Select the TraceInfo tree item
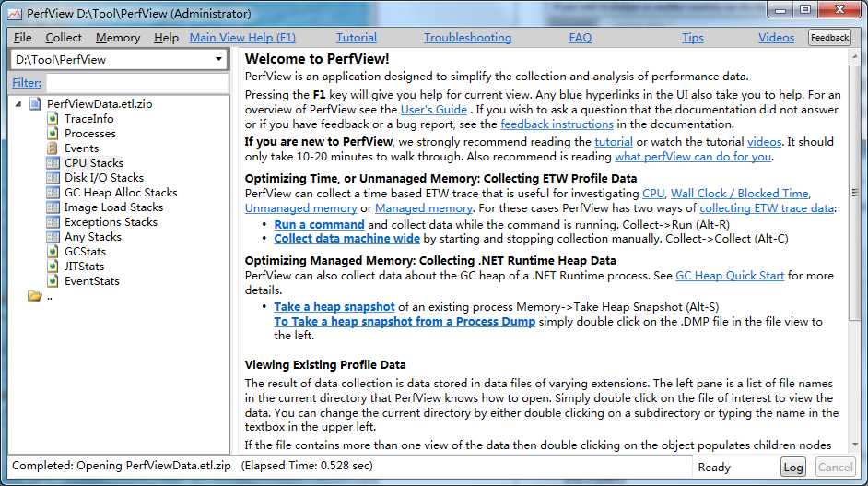Viewport: 868px width, 486px height. point(88,119)
